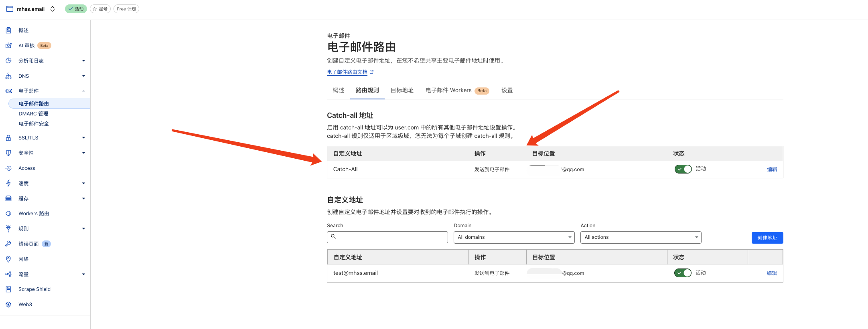Screen dimensions: 868x329
Task: Open the 电子邮件路由文档 link
Action: point(347,72)
